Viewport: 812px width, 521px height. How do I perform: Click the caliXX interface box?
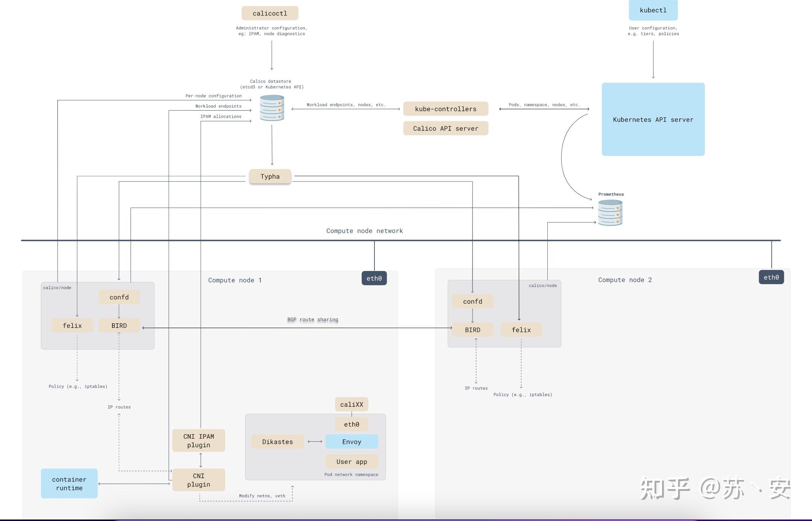click(x=351, y=404)
